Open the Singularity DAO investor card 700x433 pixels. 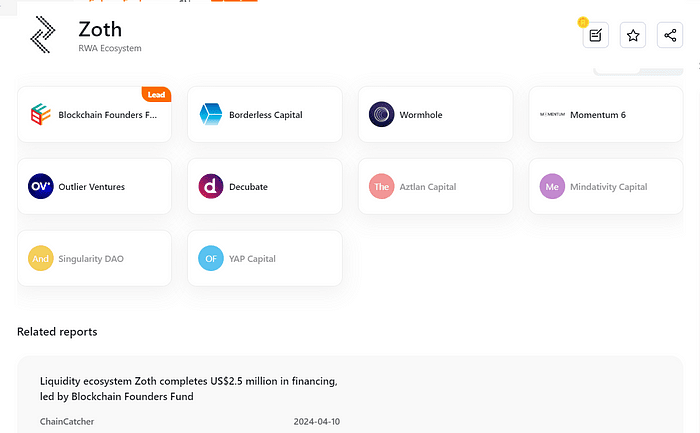pos(94,259)
